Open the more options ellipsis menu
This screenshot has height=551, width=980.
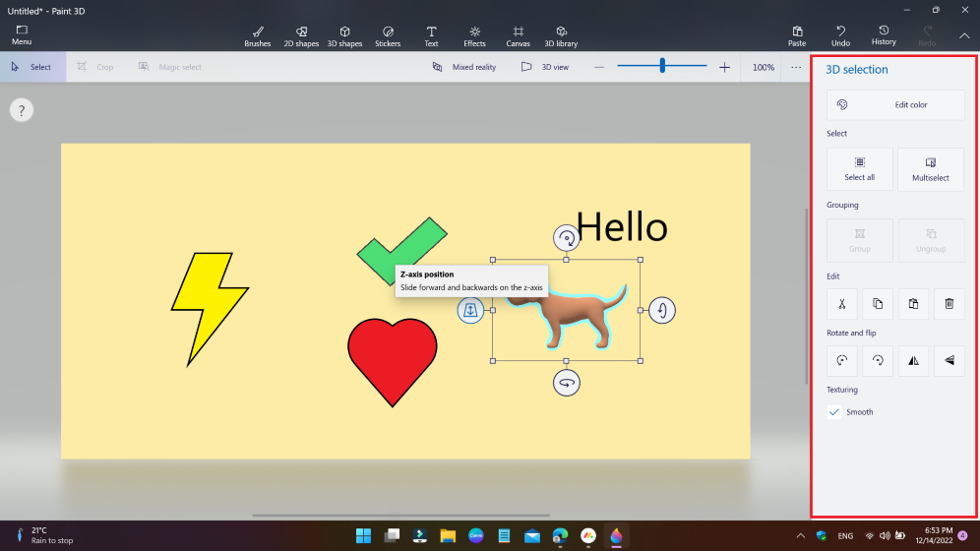(796, 67)
